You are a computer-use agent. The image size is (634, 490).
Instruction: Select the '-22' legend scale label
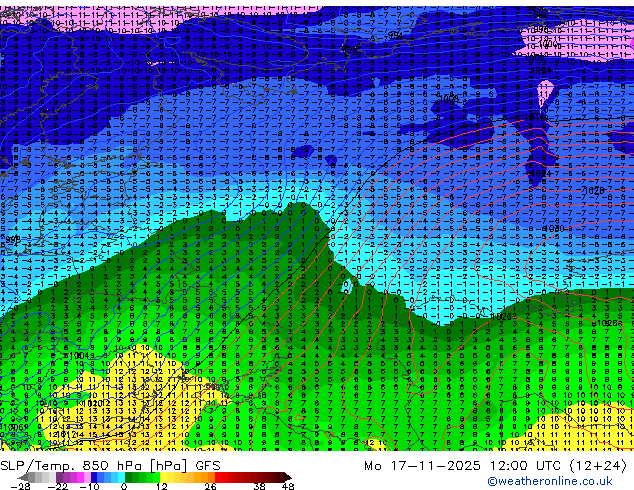click(57, 486)
